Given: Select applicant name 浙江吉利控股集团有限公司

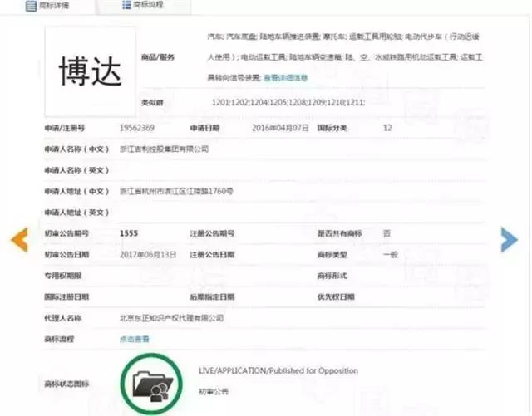Looking at the screenshot, I should [x=165, y=149].
